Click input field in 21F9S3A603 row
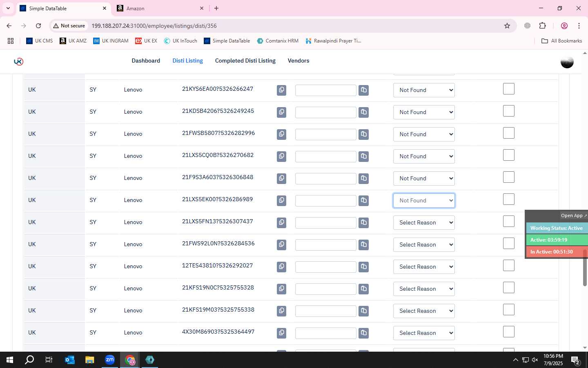Screen dimensions: 588x368 click(x=326, y=178)
